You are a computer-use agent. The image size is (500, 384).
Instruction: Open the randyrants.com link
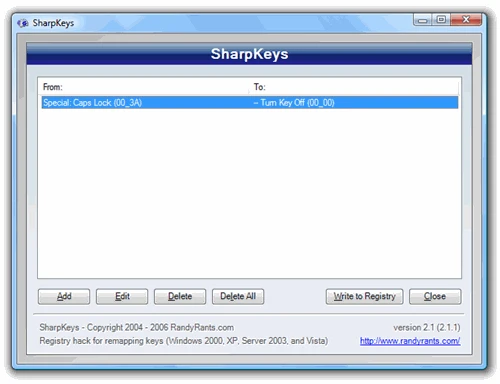410,341
